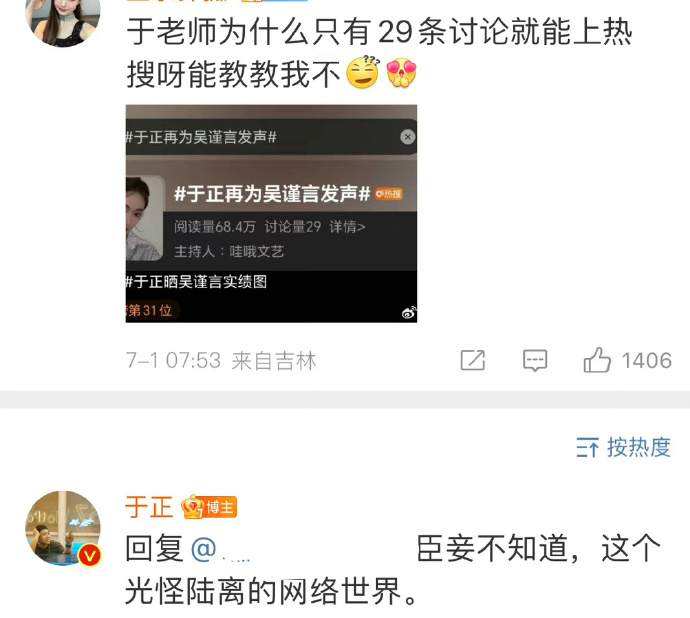Open #于正晒吴谨言实绩图 topic
The height and width of the screenshot is (618, 690).
[x=196, y=282]
